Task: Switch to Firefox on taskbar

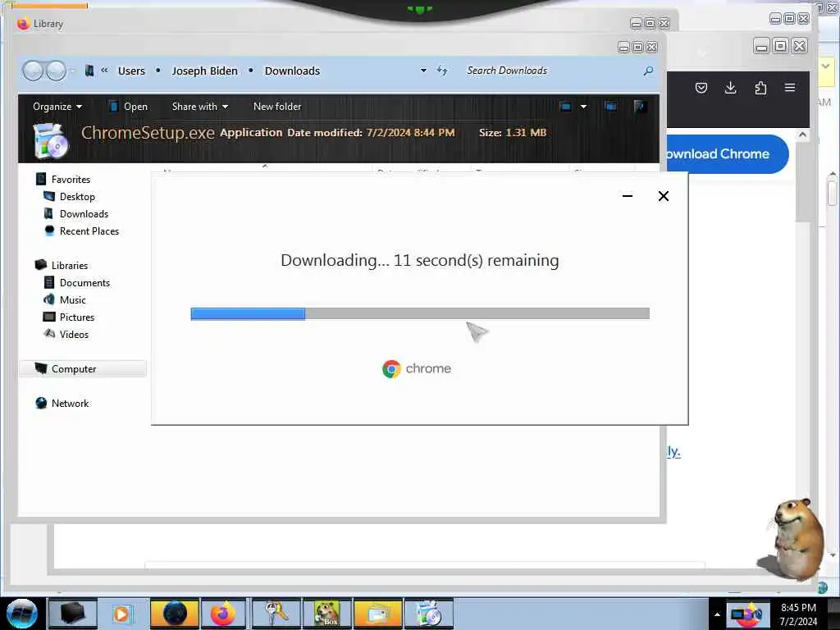Action: (x=223, y=614)
